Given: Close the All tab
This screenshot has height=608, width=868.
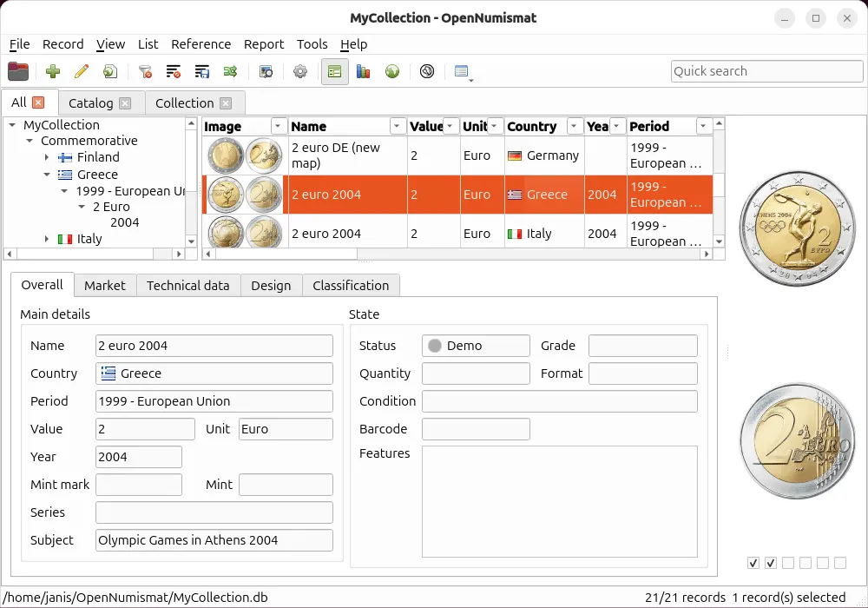Looking at the screenshot, I should point(38,102).
